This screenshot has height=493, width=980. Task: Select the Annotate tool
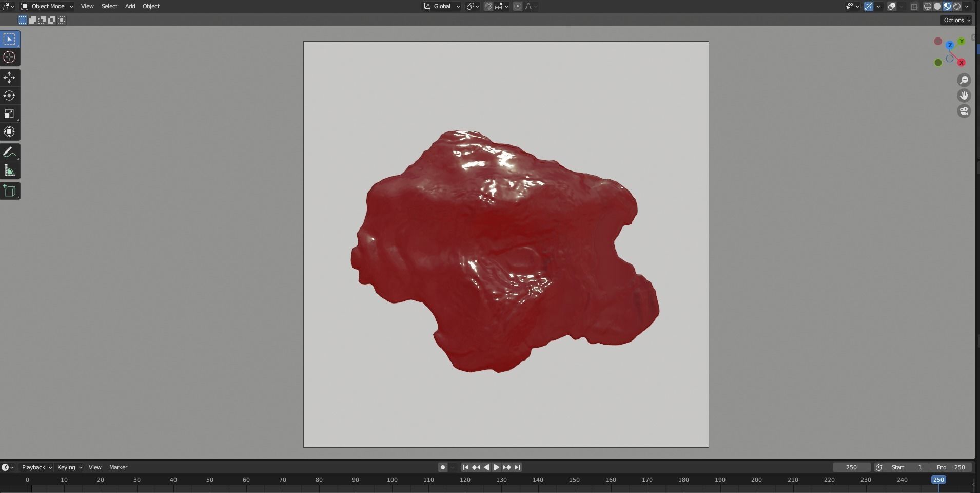(x=10, y=153)
